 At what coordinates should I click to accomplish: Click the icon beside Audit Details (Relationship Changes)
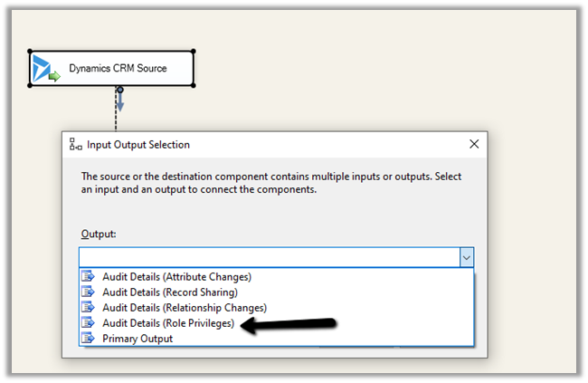pos(88,308)
